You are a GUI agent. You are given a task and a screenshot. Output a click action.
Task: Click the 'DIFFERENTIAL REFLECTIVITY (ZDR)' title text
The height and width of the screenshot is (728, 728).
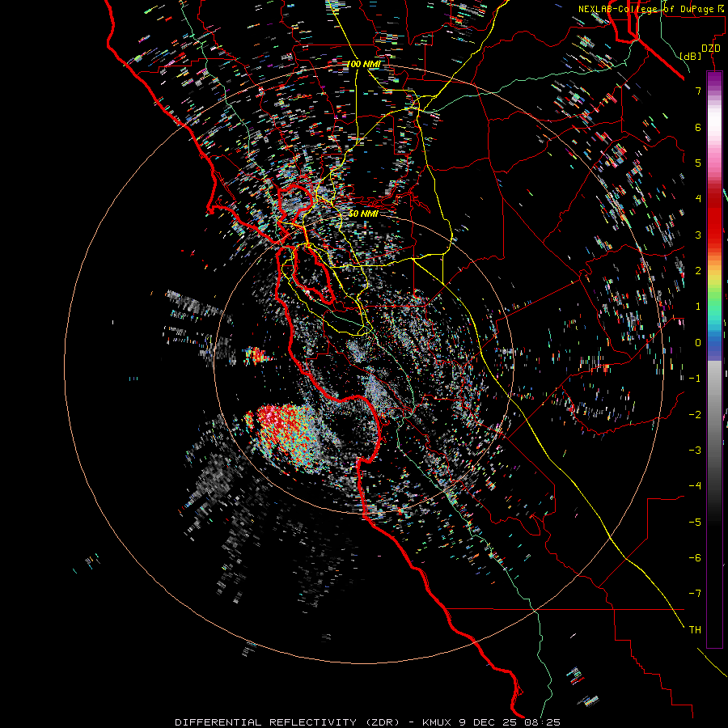287,722
